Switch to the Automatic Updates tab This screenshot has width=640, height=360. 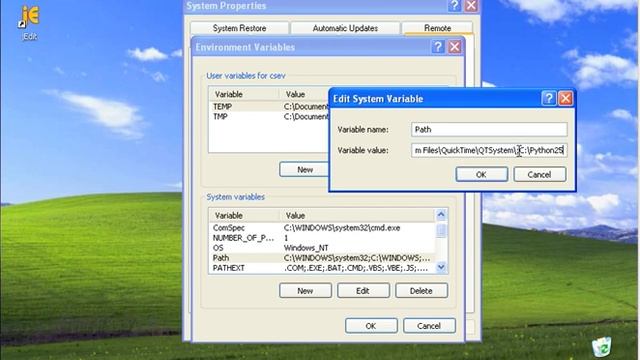345,28
